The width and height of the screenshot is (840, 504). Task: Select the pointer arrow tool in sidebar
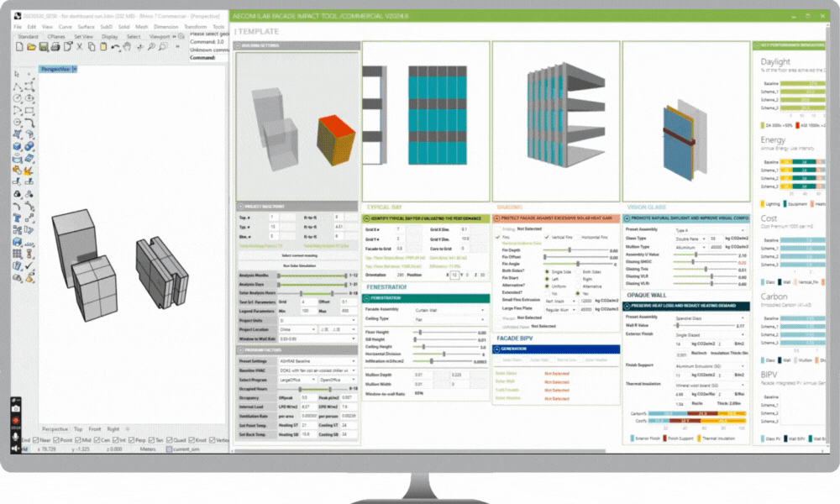18,74
